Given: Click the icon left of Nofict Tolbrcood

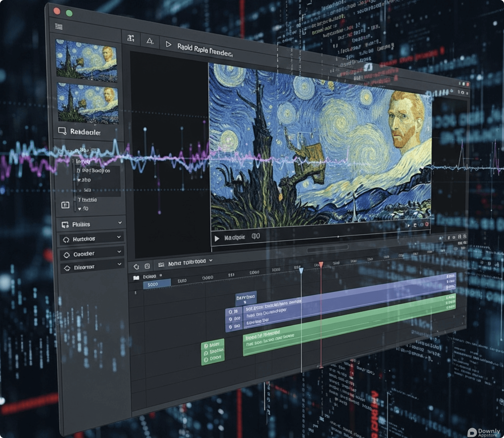Looking at the screenshot, I should point(161,265).
